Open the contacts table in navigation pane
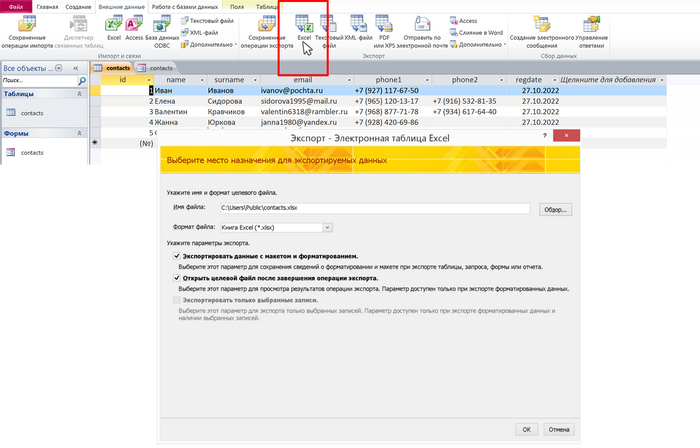Image resolution: width=700 pixels, height=448 pixels. pos(32,113)
